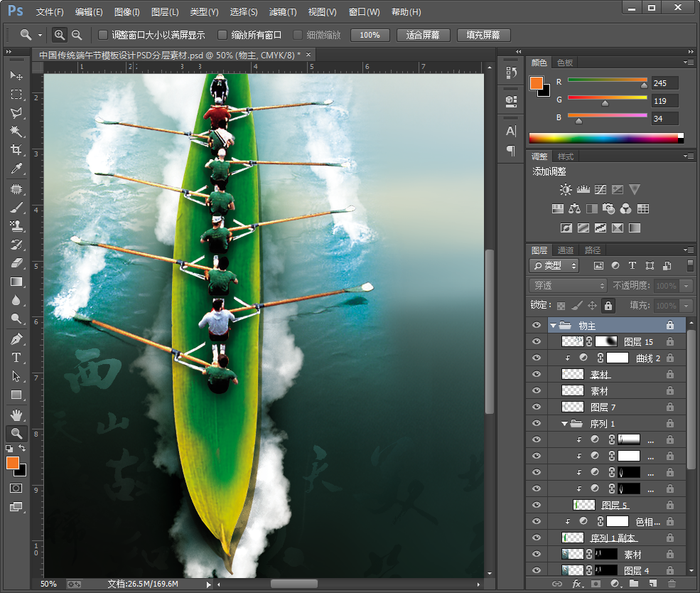The width and height of the screenshot is (700, 593).
Task: Click the orange foreground color swatch in toolbar
Action: coord(13,463)
